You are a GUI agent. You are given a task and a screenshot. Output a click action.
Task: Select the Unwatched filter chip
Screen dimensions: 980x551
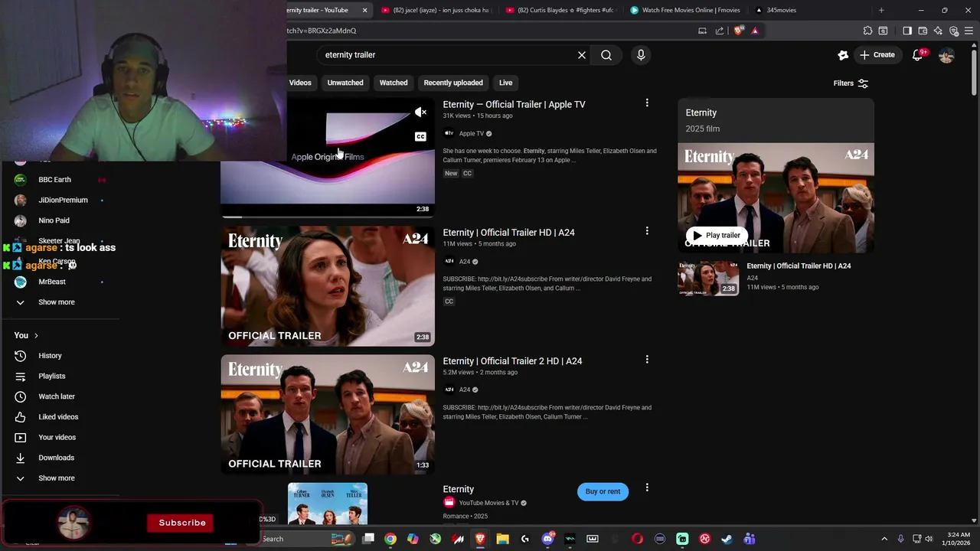tap(345, 83)
